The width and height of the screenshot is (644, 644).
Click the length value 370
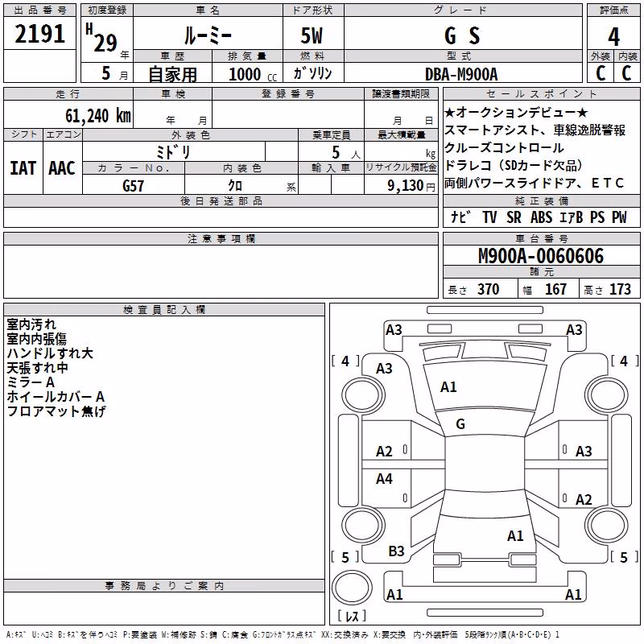click(489, 289)
